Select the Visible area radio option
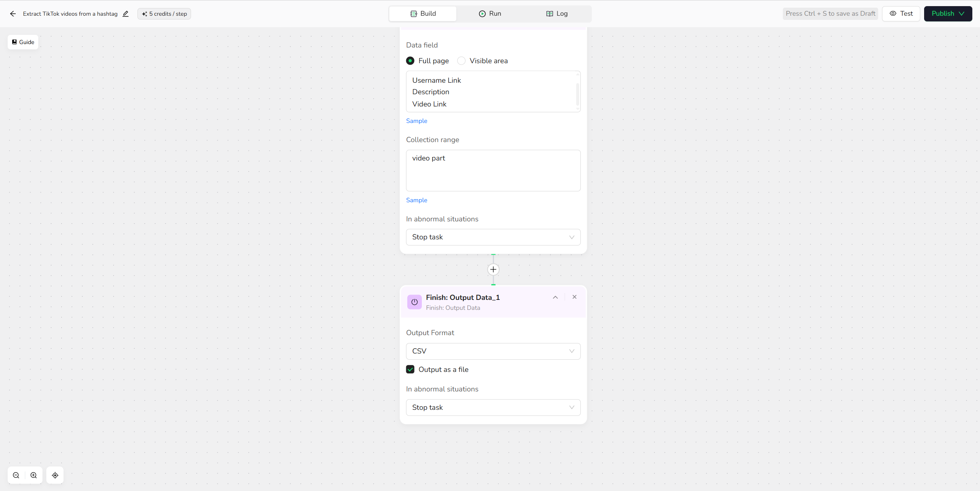The width and height of the screenshot is (980, 491). pos(461,61)
